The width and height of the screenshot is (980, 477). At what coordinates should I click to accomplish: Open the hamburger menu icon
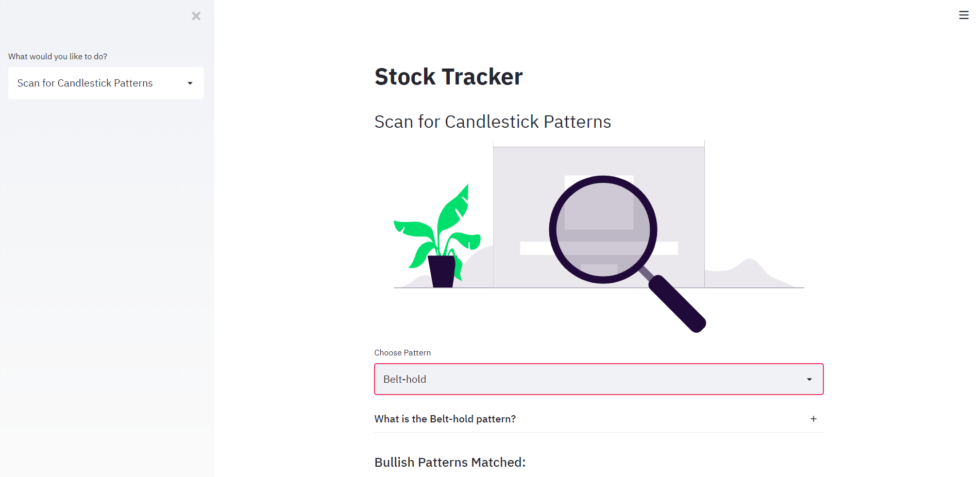coord(964,15)
